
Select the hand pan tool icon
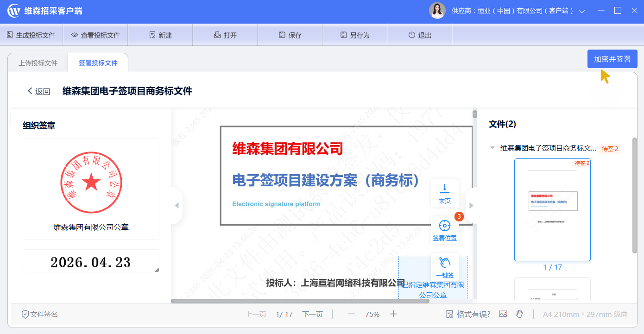coord(519,314)
